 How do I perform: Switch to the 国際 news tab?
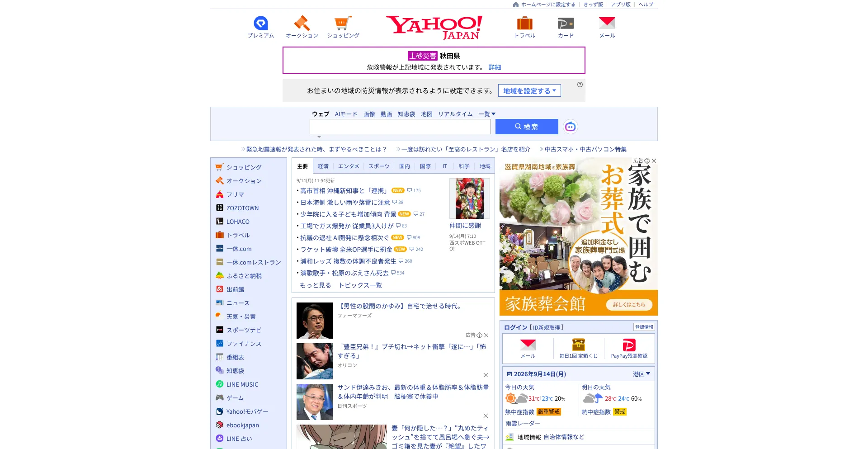425,166
